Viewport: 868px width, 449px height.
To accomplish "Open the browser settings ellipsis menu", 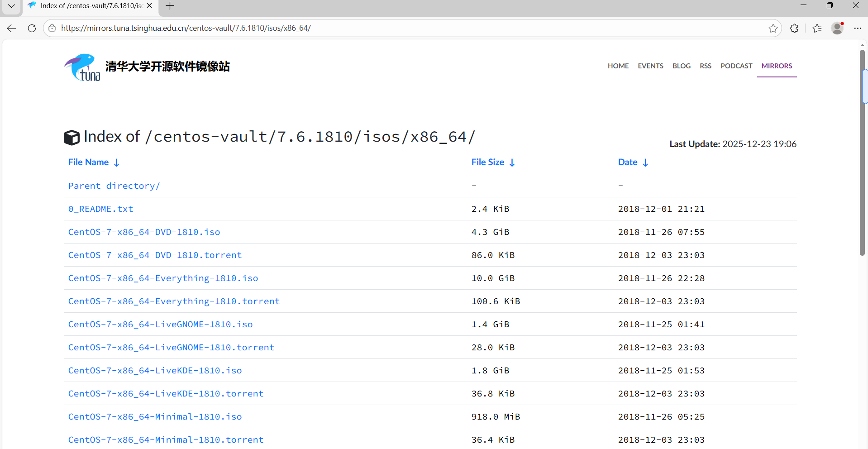I will (x=858, y=28).
